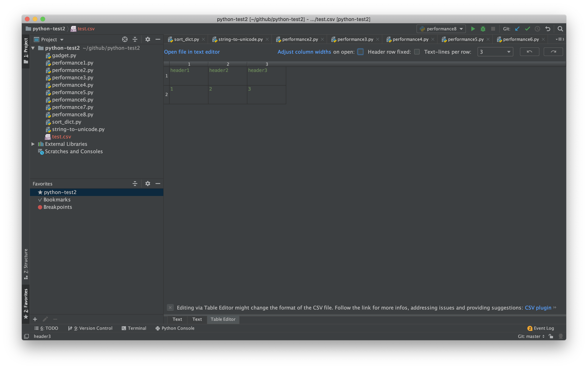The width and height of the screenshot is (588, 369).
Task: Enable Adjust column widths on open checkbox
Action: tap(360, 52)
